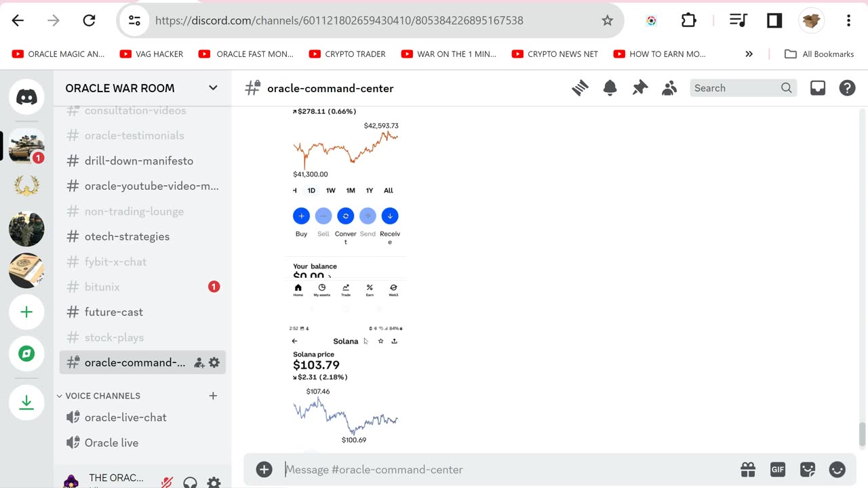
Task: Open the Solana price screenshot image
Action: tap(346, 386)
